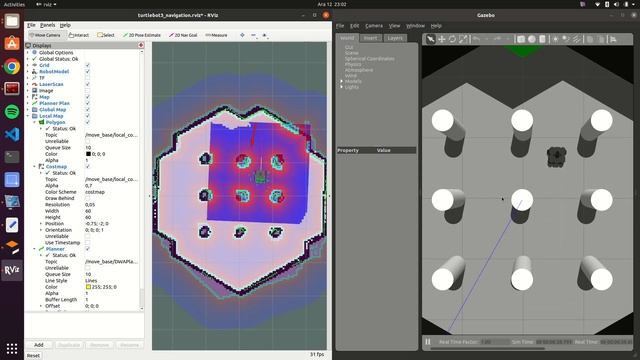This screenshot has width=640, height=360.
Task: Uncheck the RobotModel display checkbox
Action: 87,71
